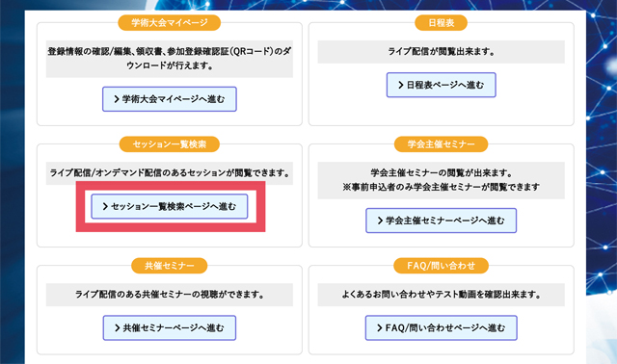Click the orange セッション一覧検索 heading label

[x=170, y=144]
